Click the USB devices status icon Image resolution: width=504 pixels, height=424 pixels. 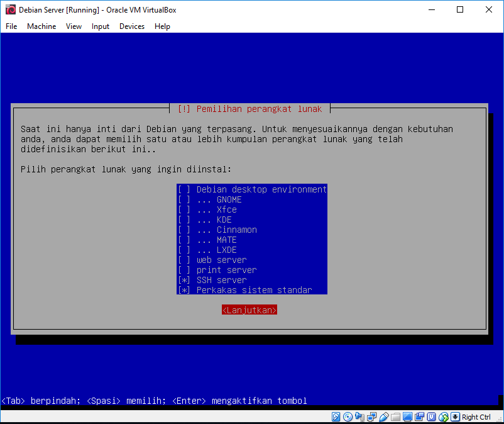[384, 417]
